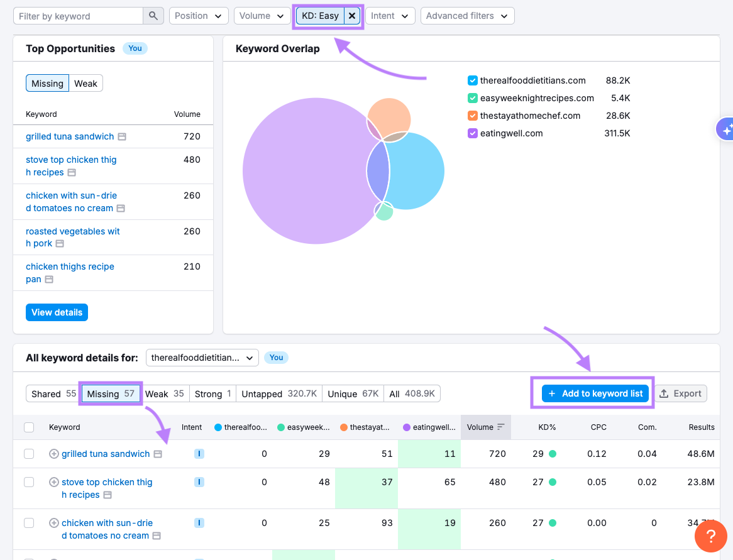Open the Advanced filters dropdown
The image size is (733, 560).
pos(467,15)
